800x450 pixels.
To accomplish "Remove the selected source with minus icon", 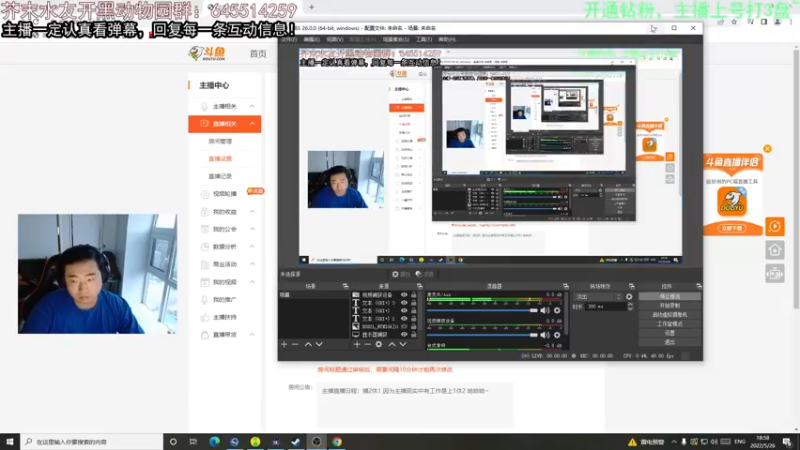I will 368,344.
